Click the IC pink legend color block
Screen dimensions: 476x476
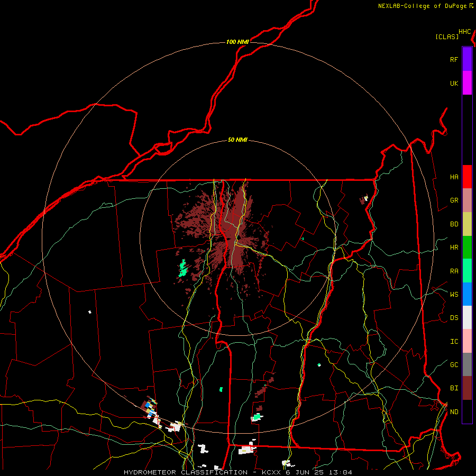pyautogui.click(x=467, y=341)
